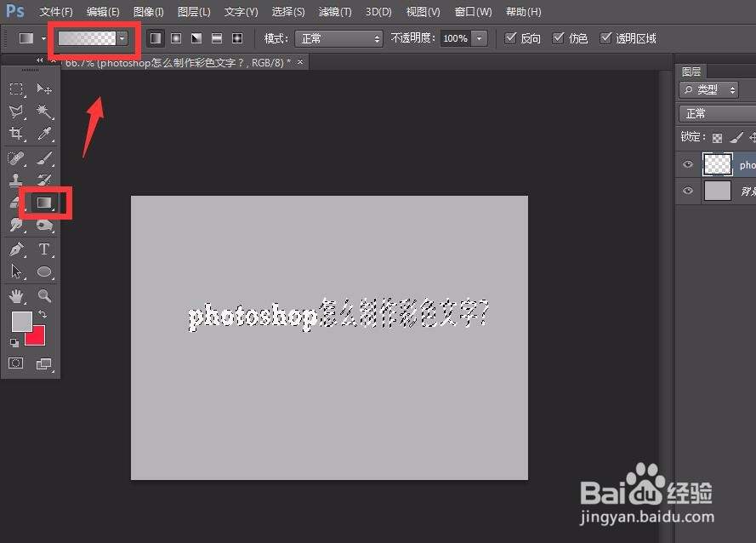Image resolution: width=756 pixels, height=543 pixels.
Task: Open the 文件(F) menu
Action: click(56, 12)
